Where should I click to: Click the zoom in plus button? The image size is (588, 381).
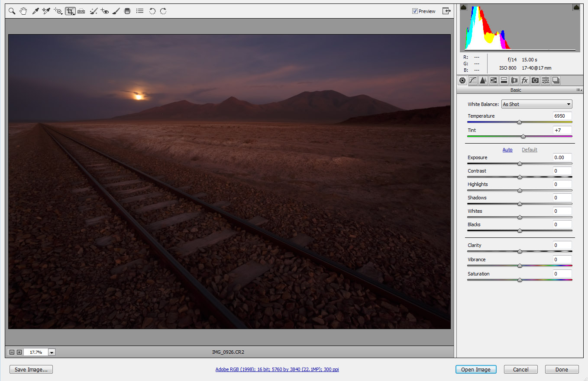pyautogui.click(x=19, y=352)
